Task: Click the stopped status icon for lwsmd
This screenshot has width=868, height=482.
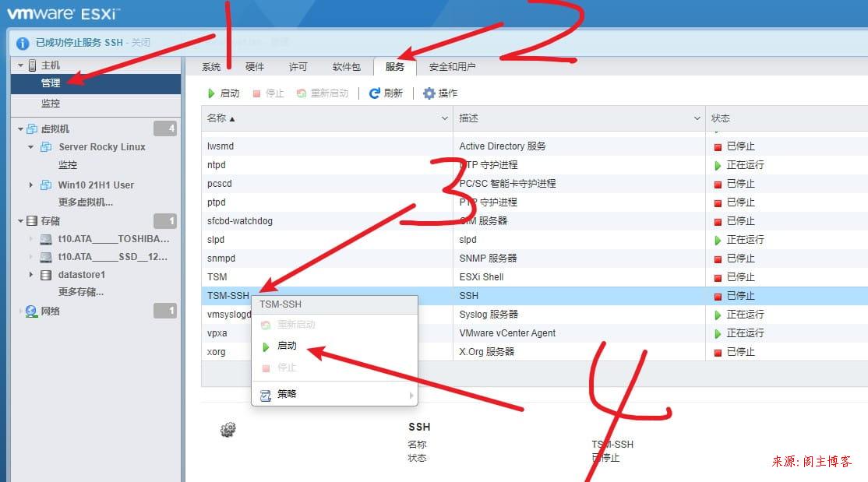Action: point(718,147)
